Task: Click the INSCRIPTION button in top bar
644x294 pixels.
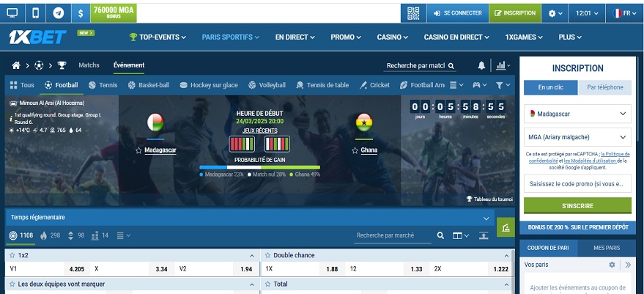Action: pos(515,13)
